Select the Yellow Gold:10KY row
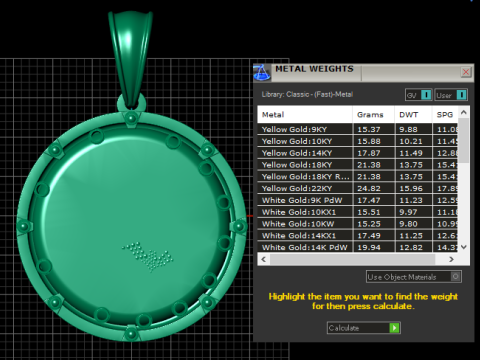This screenshot has width=480, height=360. tap(357, 141)
